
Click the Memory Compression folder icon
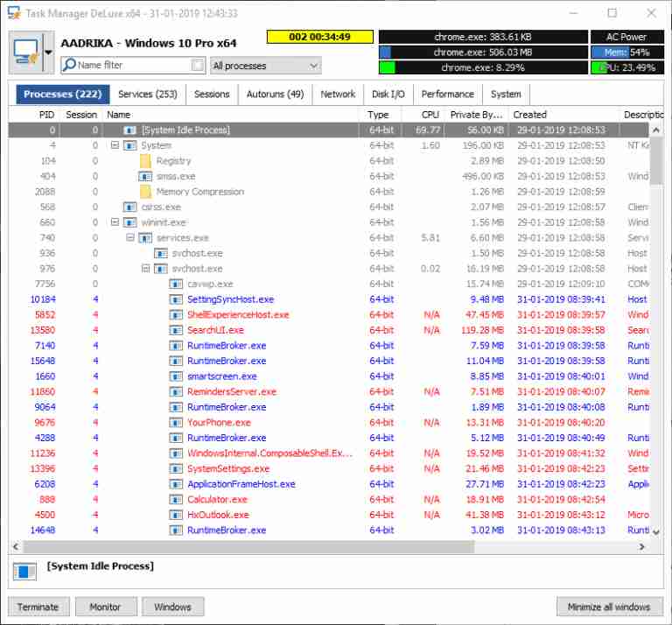(146, 192)
